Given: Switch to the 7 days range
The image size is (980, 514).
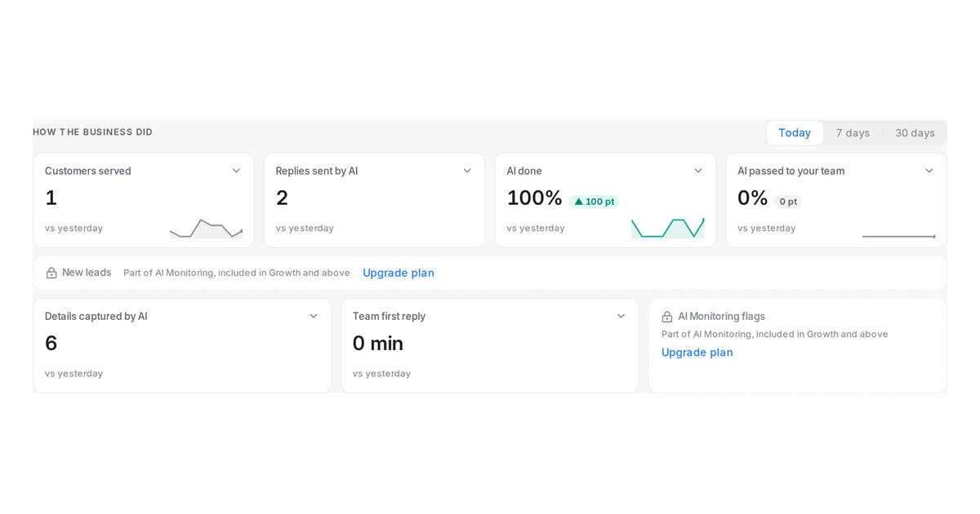Looking at the screenshot, I should coord(853,133).
